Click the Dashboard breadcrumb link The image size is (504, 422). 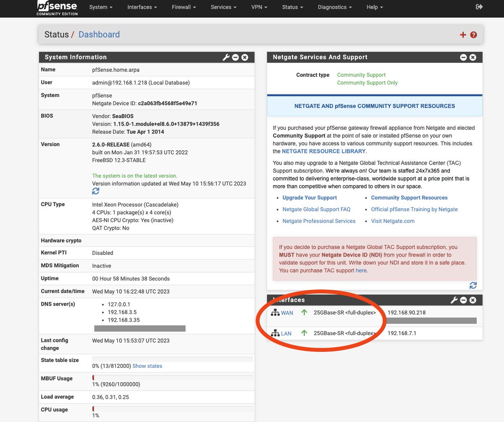point(99,35)
